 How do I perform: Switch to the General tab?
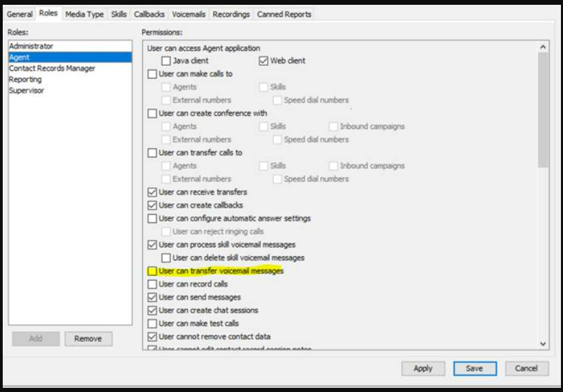pyautogui.click(x=19, y=14)
